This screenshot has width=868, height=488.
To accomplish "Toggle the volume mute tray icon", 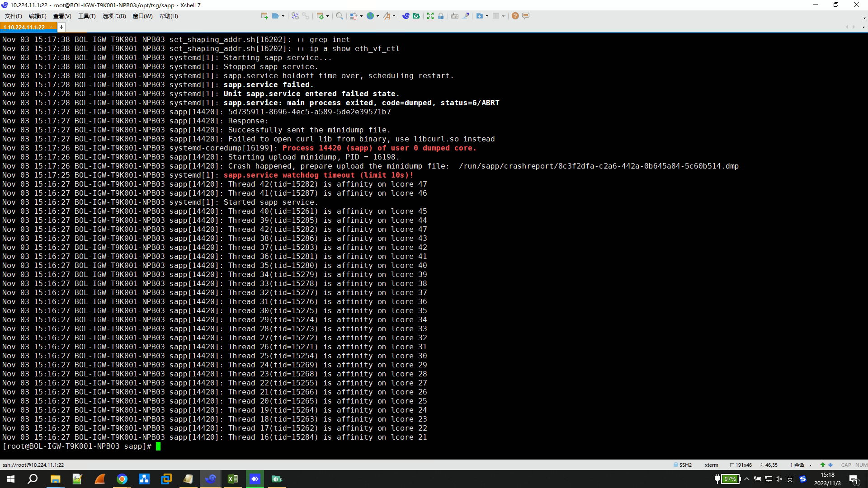I will tap(779, 479).
